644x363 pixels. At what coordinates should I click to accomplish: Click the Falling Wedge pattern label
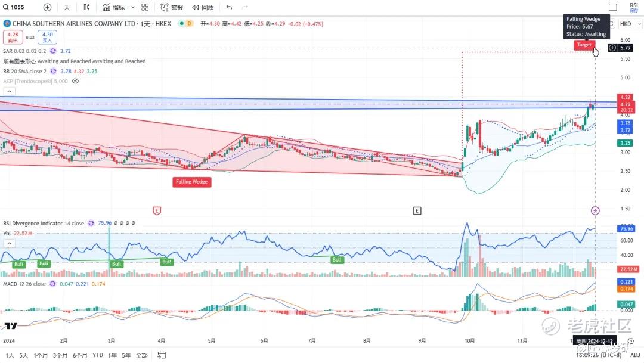(192, 182)
